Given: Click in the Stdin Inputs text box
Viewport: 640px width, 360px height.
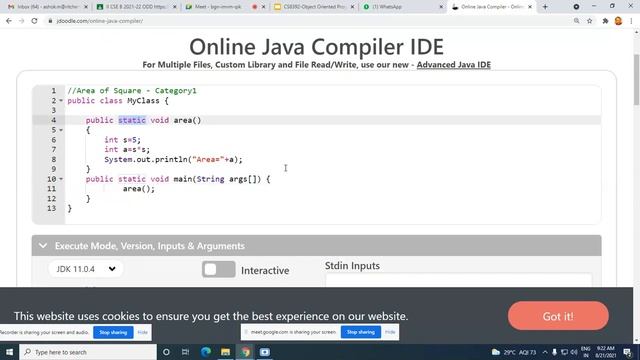Looking at the screenshot, I should [x=458, y=281].
